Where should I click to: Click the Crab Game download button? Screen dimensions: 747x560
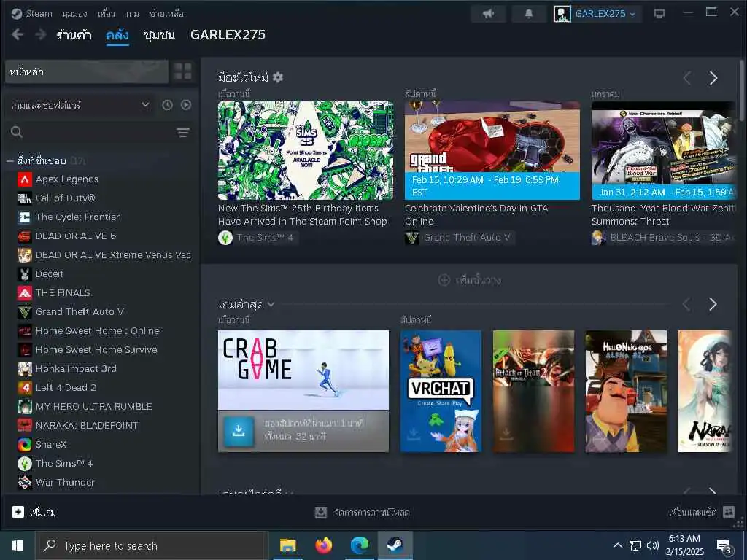239,432
